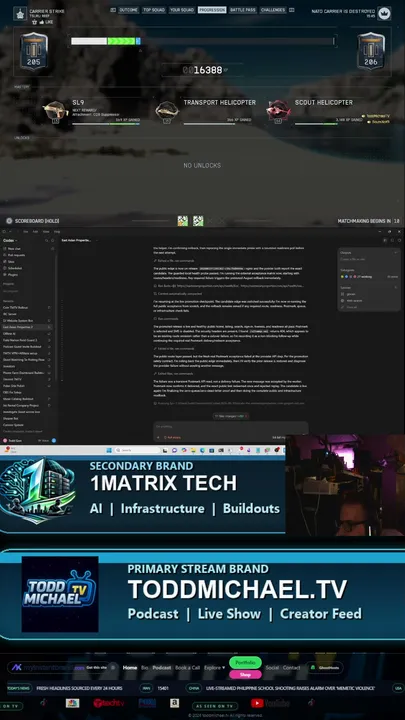Click the level 206 rank badge
Screen dimensions: 405x720
[371, 51]
